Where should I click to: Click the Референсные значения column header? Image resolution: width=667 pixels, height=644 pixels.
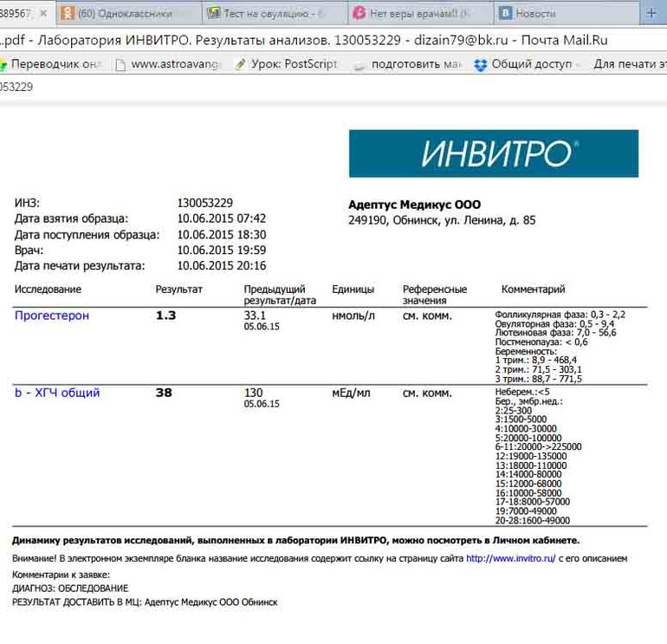pyautogui.click(x=435, y=295)
